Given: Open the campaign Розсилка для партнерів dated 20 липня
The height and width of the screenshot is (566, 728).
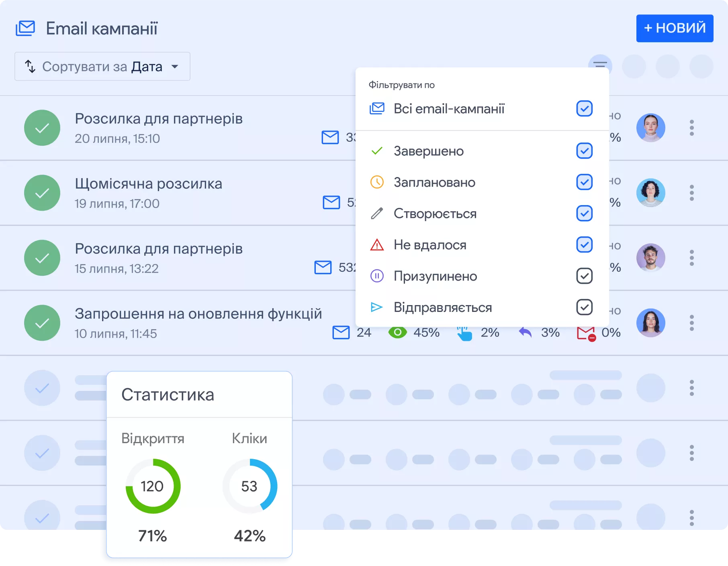Looking at the screenshot, I should (159, 118).
